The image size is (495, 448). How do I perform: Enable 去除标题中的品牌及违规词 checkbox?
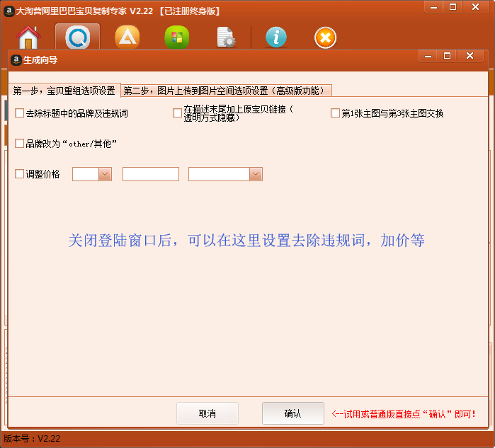point(20,113)
